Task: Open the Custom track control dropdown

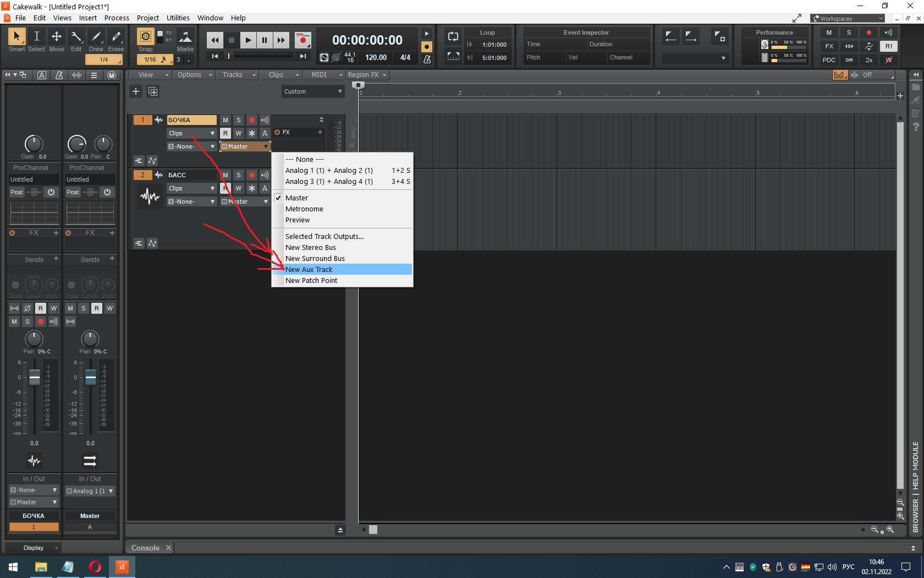Action: pos(313,91)
